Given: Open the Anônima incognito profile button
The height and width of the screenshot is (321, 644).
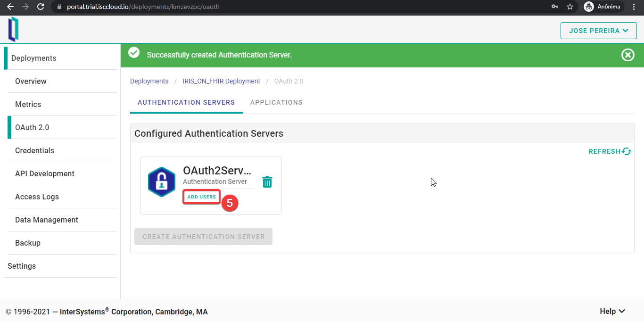Looking at the screenshot, I should point(604,7).
